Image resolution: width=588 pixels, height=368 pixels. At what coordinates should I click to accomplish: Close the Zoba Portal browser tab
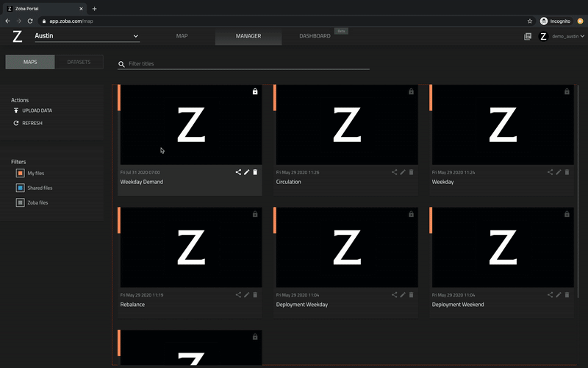[x=81, y=9]
